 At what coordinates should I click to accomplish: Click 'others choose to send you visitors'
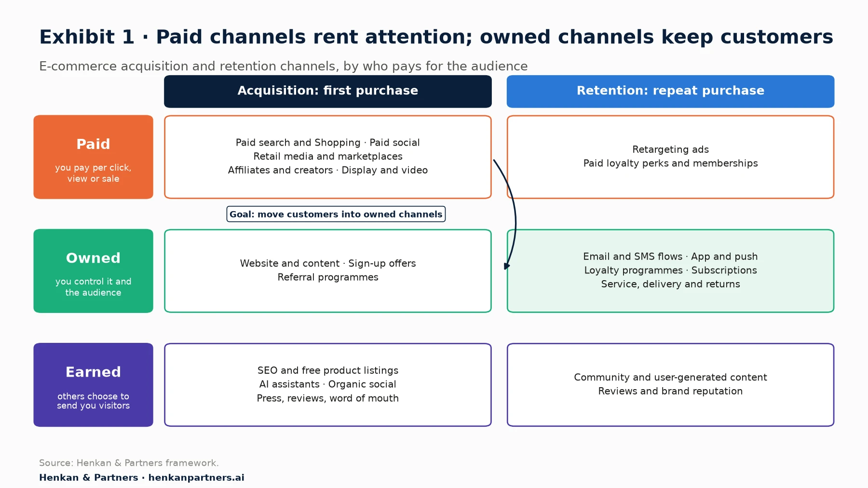pyautogui.click(x=93, y=401)
